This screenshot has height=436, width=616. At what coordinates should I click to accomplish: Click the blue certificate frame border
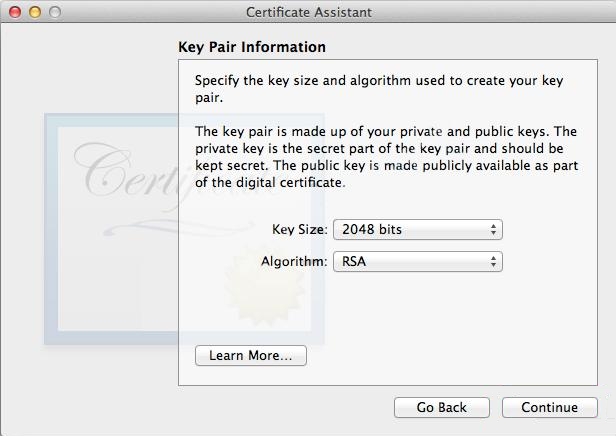coord(51,229)
